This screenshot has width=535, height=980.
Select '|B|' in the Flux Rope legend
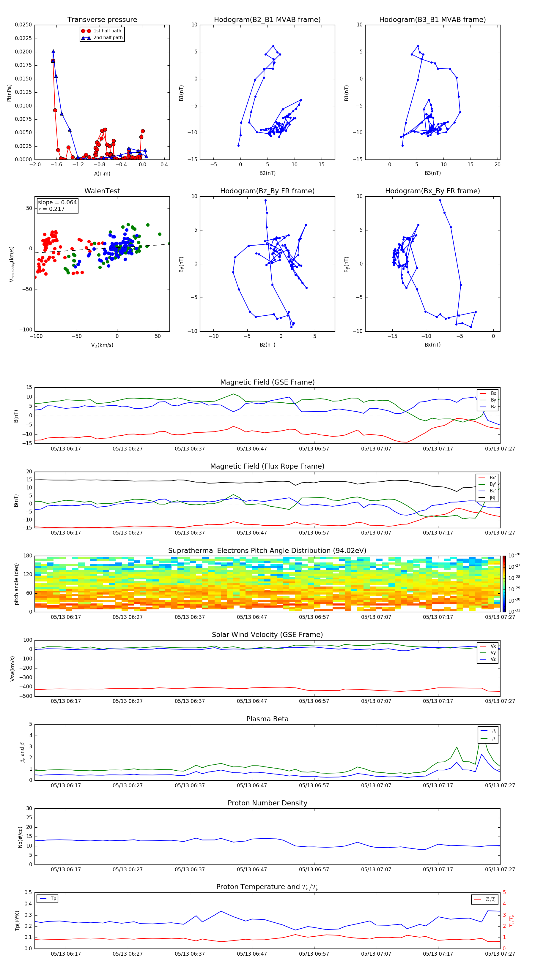[487, 498]
